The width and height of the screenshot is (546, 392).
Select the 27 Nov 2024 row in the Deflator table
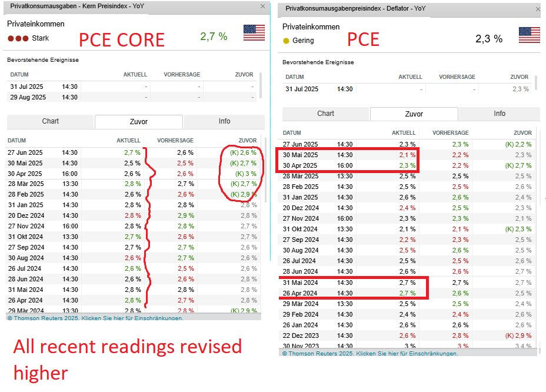[x=407, y=218]
